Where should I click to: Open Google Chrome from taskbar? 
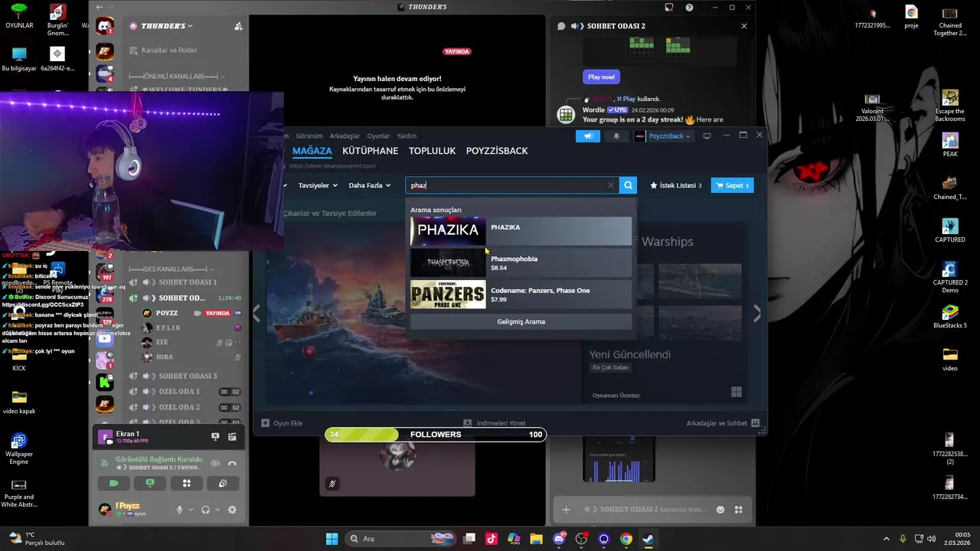tap(626, 539)
